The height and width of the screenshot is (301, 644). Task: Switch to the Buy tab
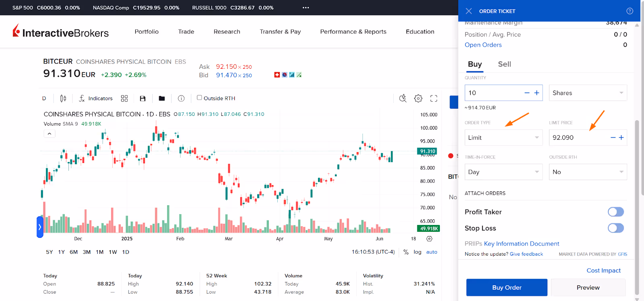pos(475,64)
